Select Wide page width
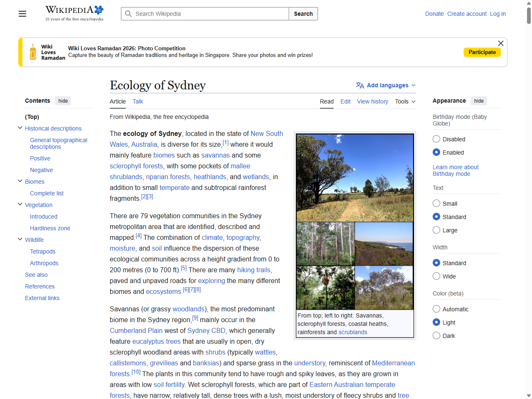The width and height of the screenshot is (532, 399). (x=436, y=276)
